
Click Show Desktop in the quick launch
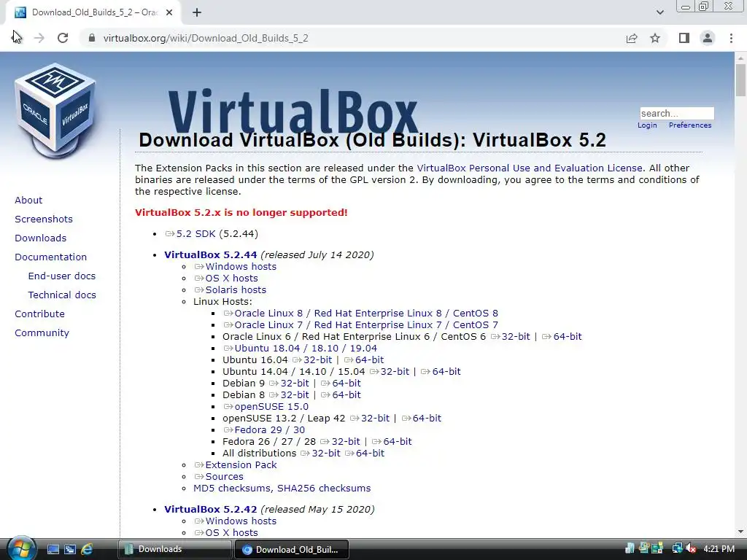(x=53, y=549)
